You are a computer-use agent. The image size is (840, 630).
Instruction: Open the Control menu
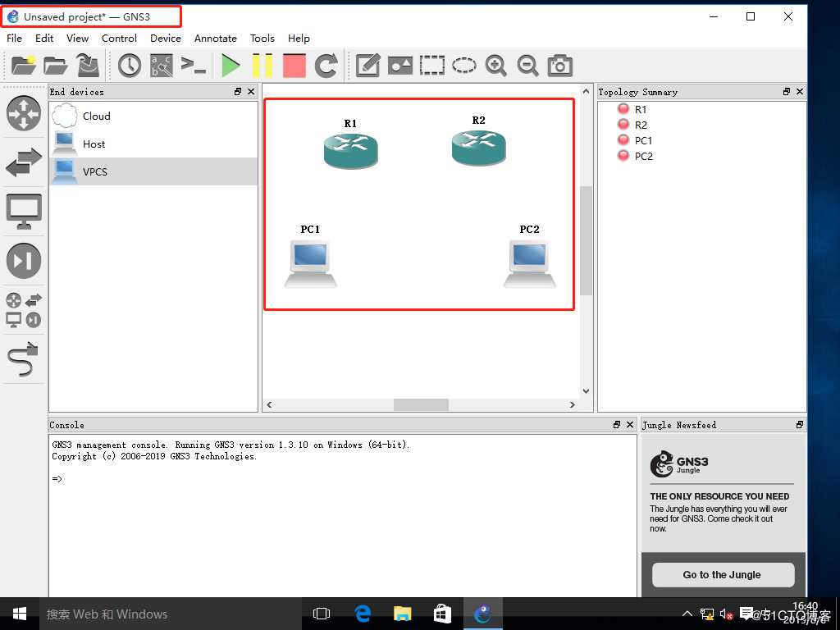(x=120, y=38)
